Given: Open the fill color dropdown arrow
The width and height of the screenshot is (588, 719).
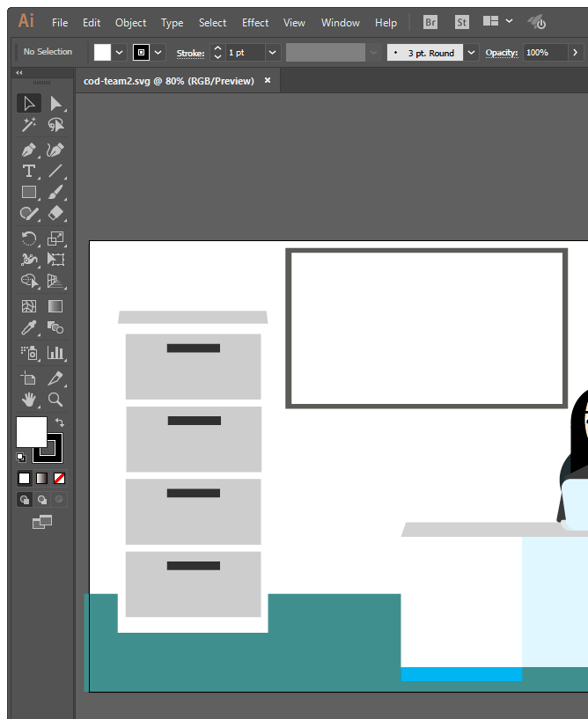Looking at the screenshot, I should 120,53.
